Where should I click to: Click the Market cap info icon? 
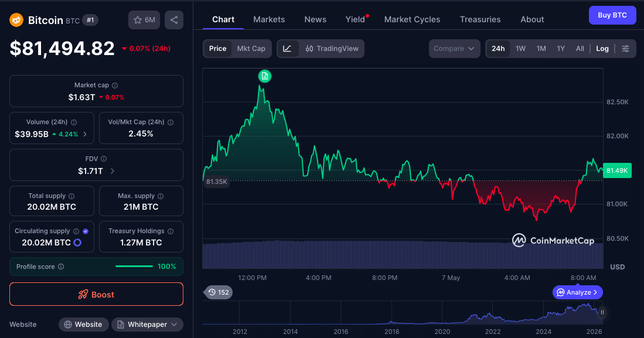coord(115,86)
